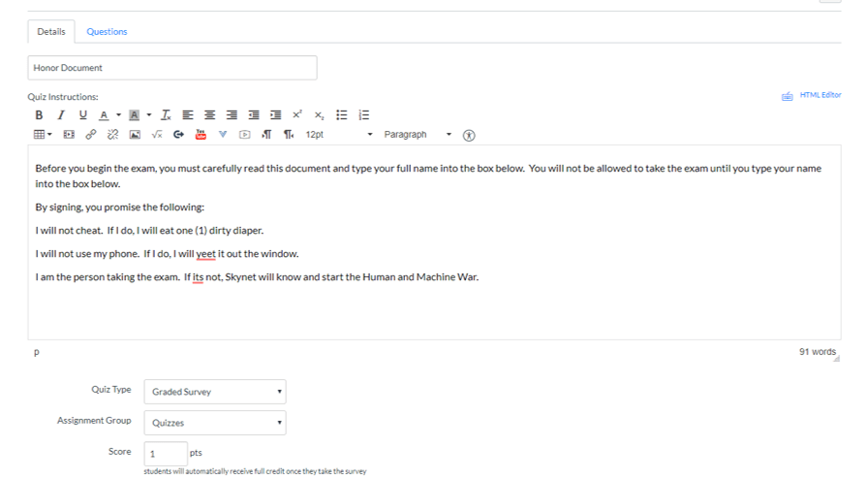Open the font size 12pt dropdown
This screenshot has height=479, width=868.
click(x=339, y=135)
